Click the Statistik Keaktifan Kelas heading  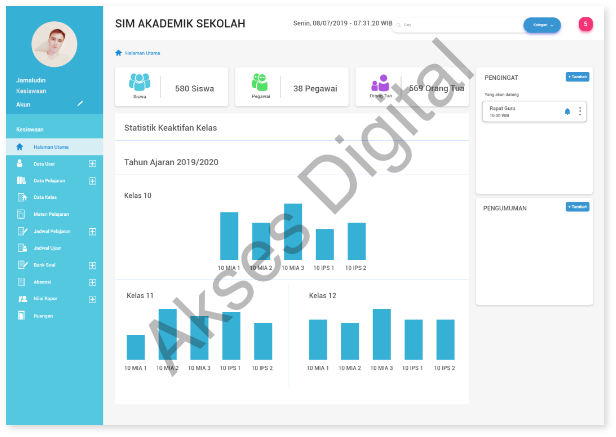170,128
